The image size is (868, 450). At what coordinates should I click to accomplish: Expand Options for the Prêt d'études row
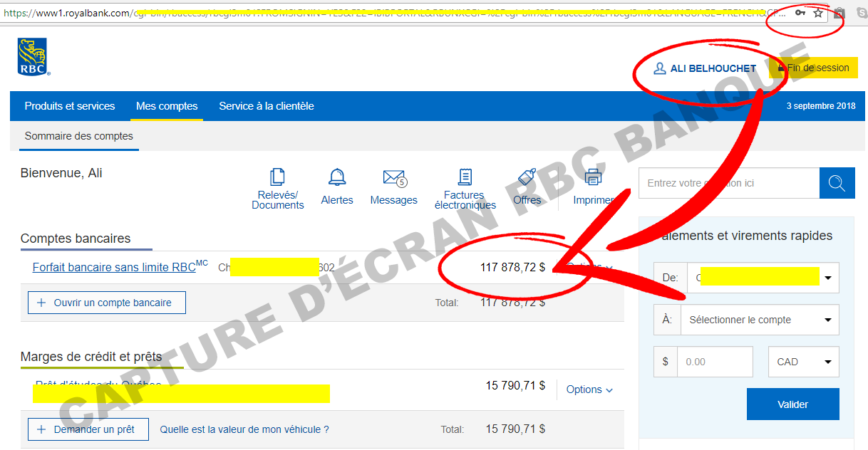click(x=589, y=389)
